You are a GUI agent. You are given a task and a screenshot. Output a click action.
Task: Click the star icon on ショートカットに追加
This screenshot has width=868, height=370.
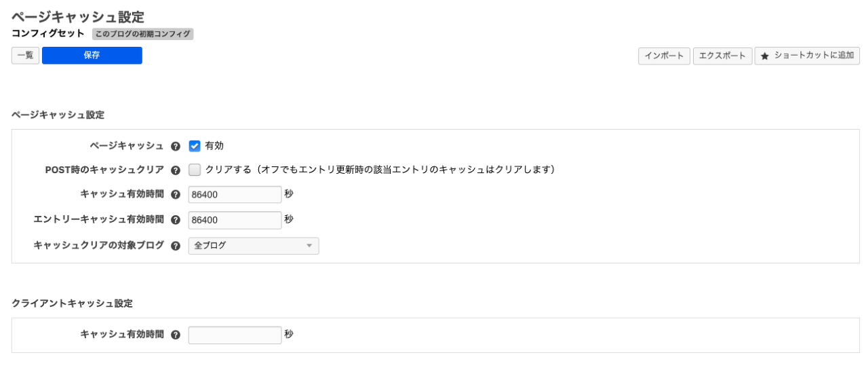pyautogui.click(x=765, y=56)
